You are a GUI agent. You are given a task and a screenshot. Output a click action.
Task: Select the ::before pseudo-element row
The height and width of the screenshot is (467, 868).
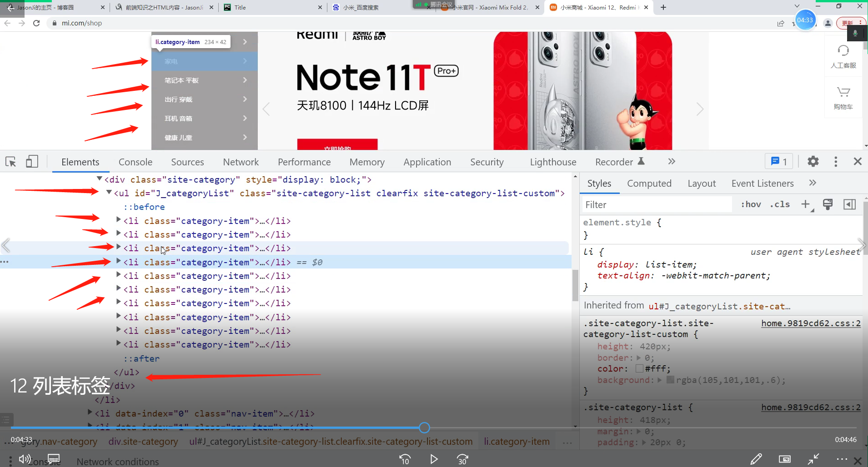coord(144,207)
